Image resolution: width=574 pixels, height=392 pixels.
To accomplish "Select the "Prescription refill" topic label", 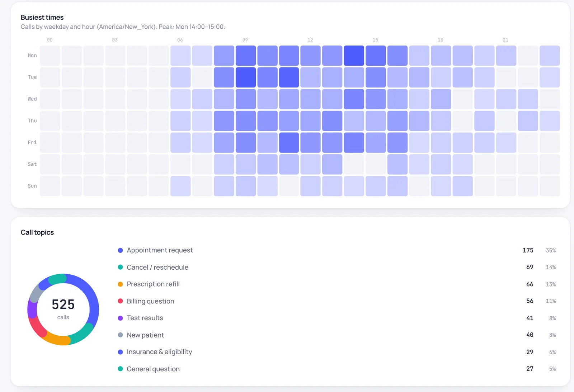I will tap(153, 284).
